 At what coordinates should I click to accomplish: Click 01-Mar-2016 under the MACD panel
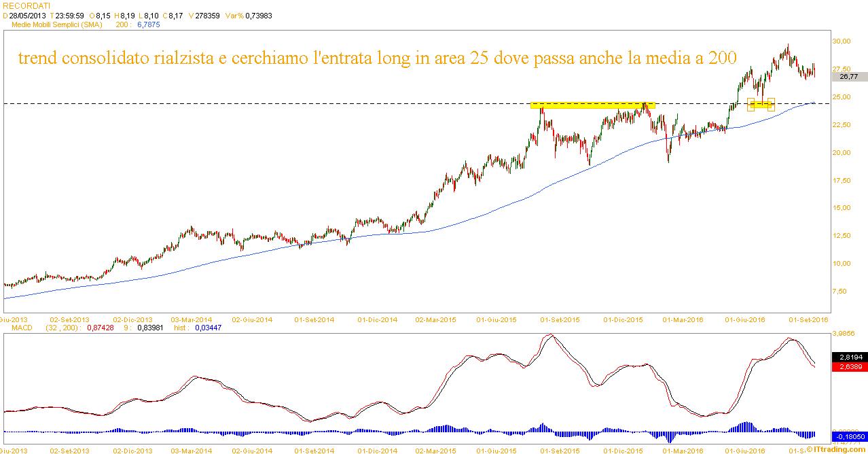[684, 450]
